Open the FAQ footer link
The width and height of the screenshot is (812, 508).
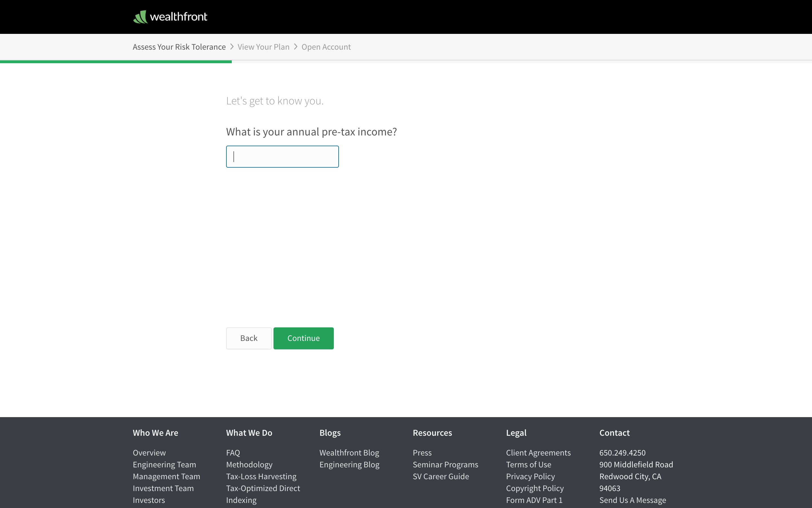[233, 453]
